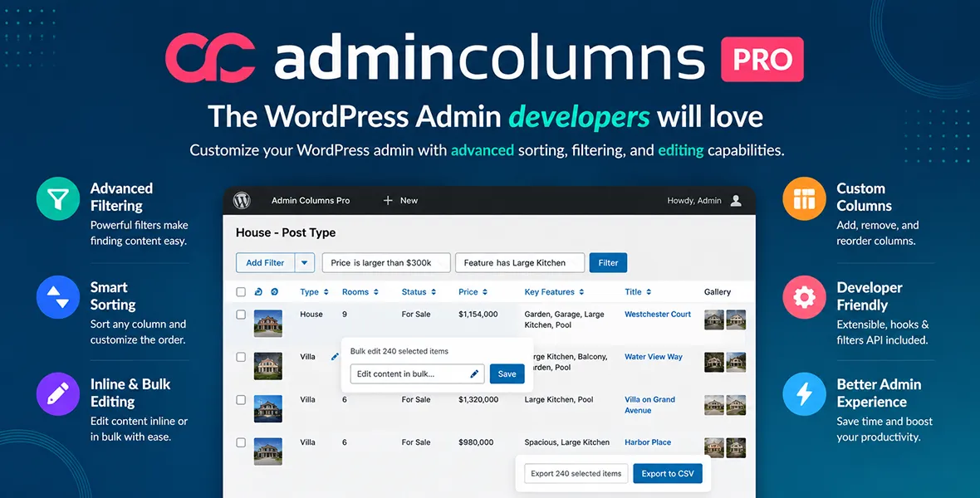
Task: Open the Westchester Court title link
Action: pyautogui.click(x=658, y=315)
